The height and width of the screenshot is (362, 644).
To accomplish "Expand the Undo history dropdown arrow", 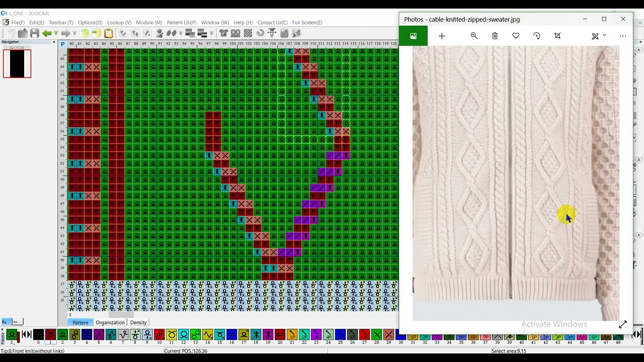I will point(56,34).
